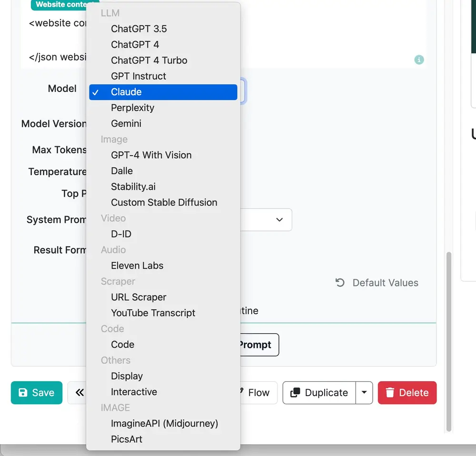Open the Flow button
Viewport: 476px width, 456px height.
258,393
